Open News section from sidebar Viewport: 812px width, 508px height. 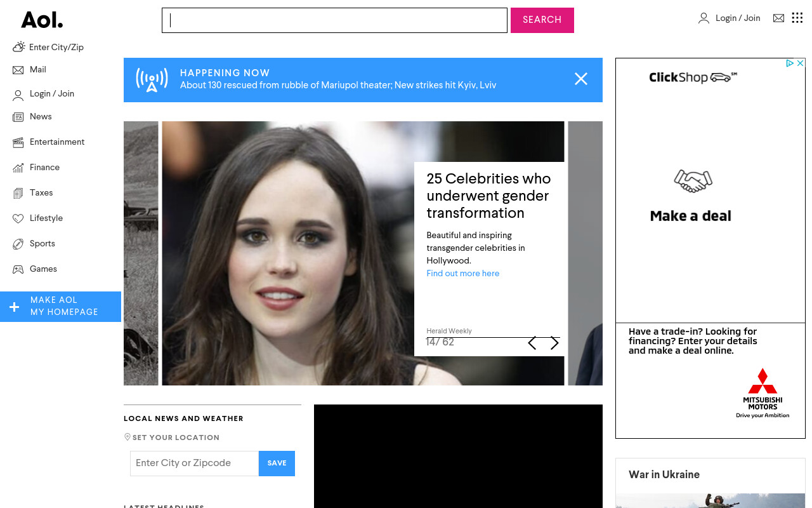point(41,117)
